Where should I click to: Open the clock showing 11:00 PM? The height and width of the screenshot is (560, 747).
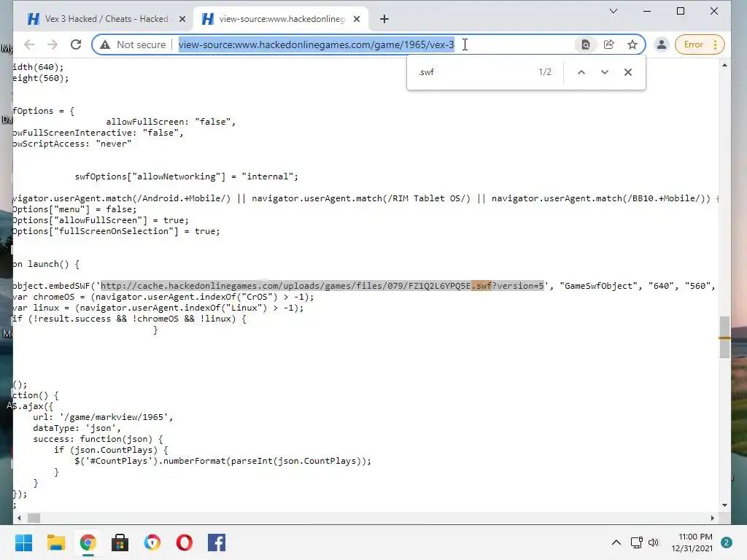[x=692, y=542]
